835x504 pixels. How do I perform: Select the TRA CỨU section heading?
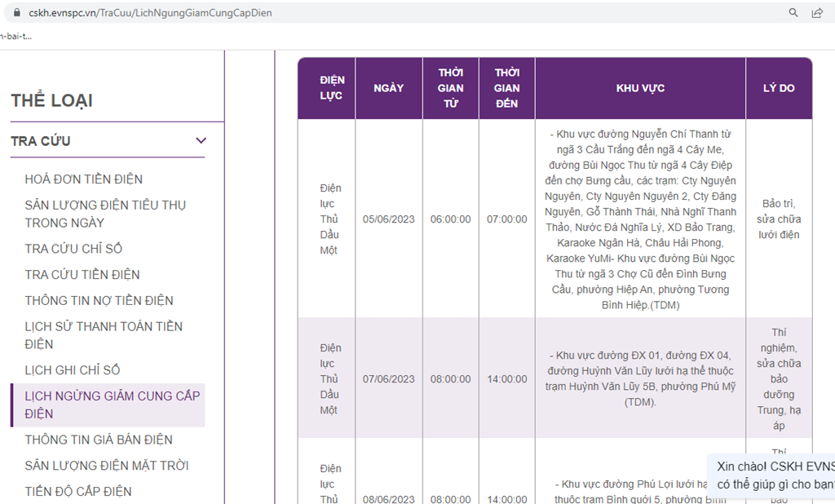41,141
